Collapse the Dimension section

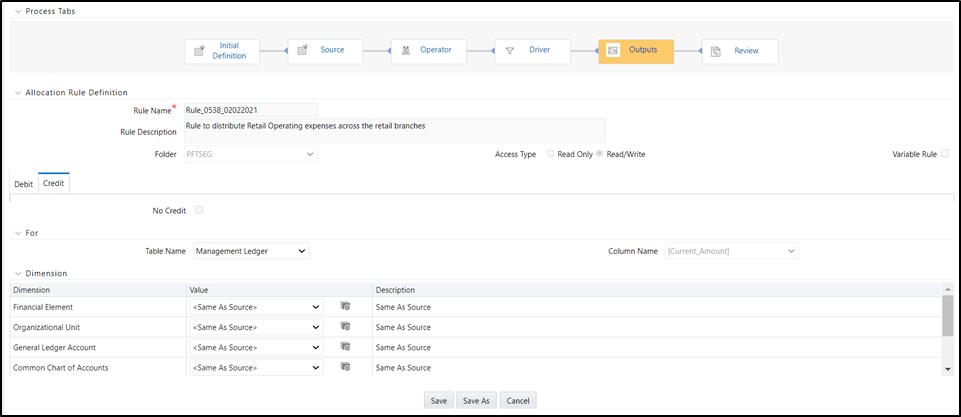[x=17, y=273]
